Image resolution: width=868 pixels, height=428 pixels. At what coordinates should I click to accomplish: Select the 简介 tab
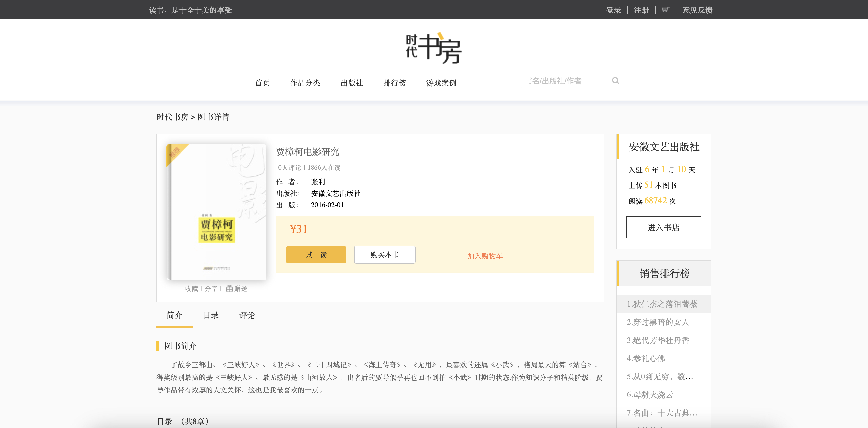pyautogui.click(x=175, y=315)
